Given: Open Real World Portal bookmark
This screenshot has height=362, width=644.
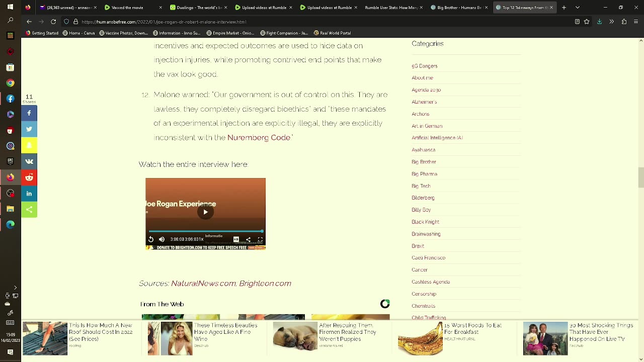Looking at the screenshot, I should click(332, 33).
